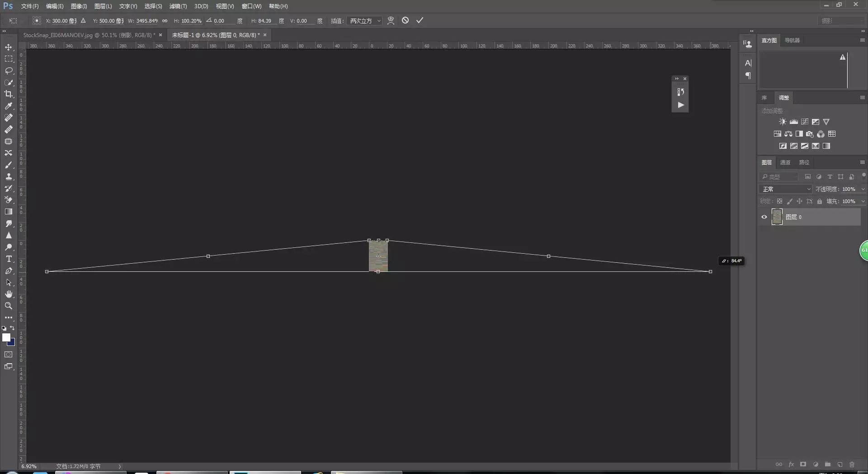Image resolution: width=868 pixels, height=474 pixels.
Task: Click 图层 0 layer thumbnail
Action: pos(777,217)
